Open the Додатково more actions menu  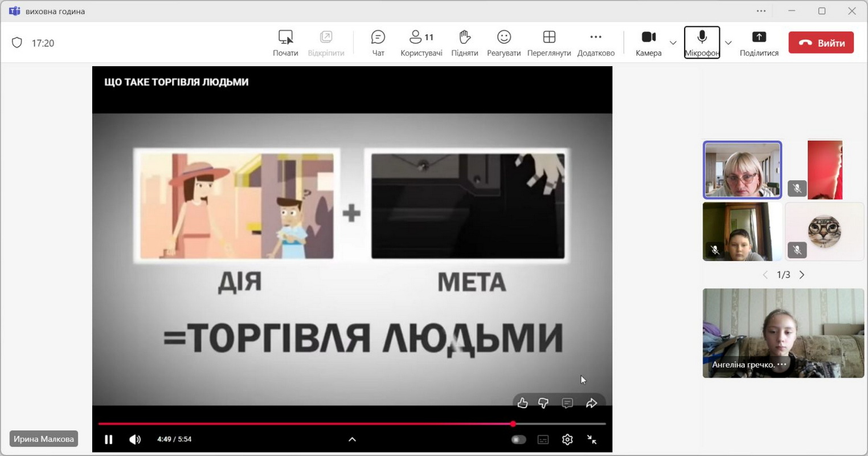(595, 43)
